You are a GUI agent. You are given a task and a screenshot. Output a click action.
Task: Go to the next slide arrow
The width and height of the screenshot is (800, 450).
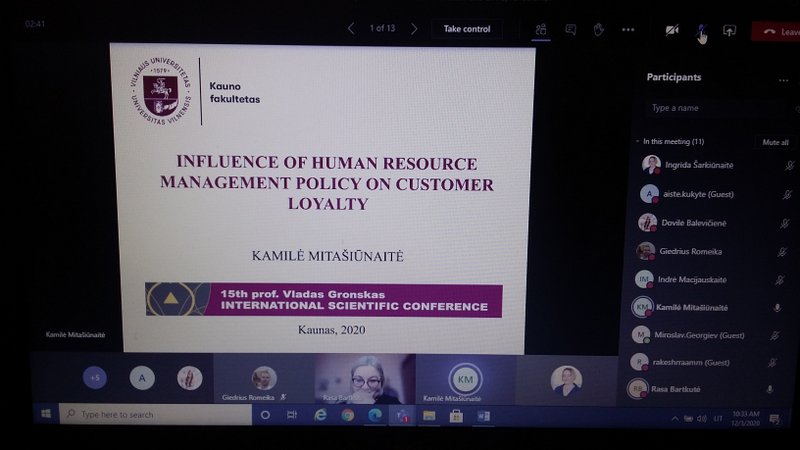pos(414,29)
